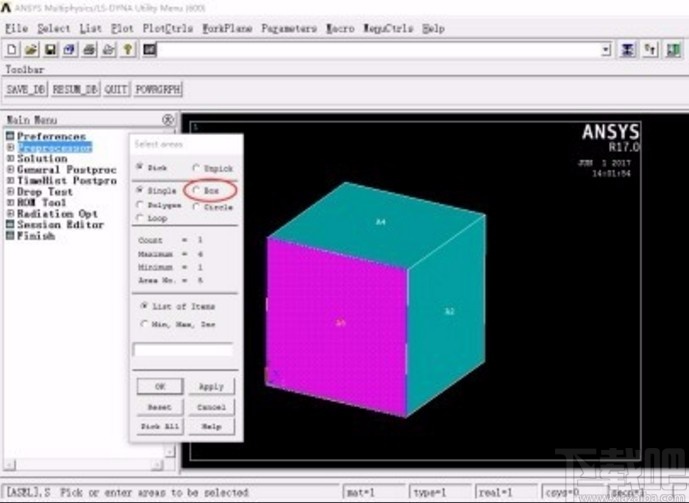Viewport: 689px width, 503px height.
Task: Open the Help menu
Action: (434, 29)
